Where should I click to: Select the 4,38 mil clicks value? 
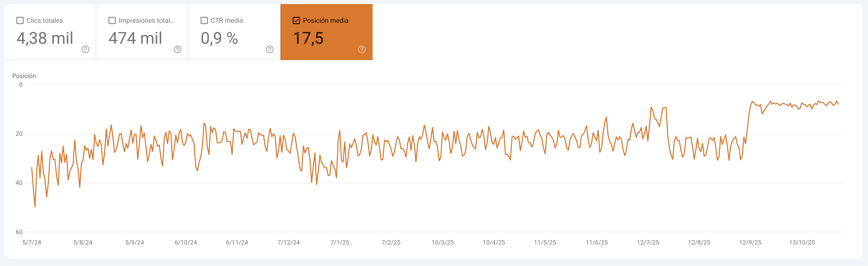click(x=45, y=38)
